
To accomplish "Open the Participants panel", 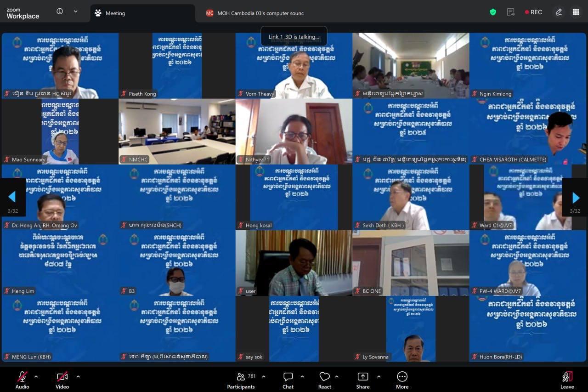I will tap(241, 380).
